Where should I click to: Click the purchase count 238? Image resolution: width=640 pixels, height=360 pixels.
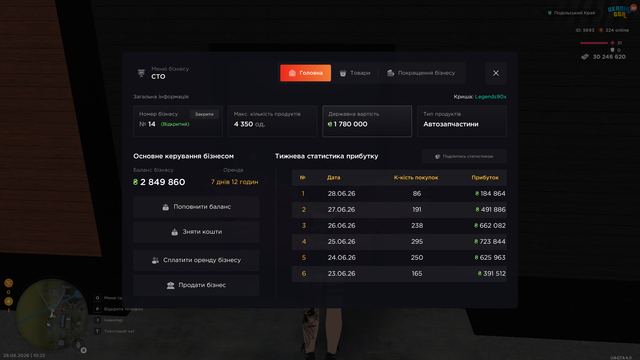[417, 225]
